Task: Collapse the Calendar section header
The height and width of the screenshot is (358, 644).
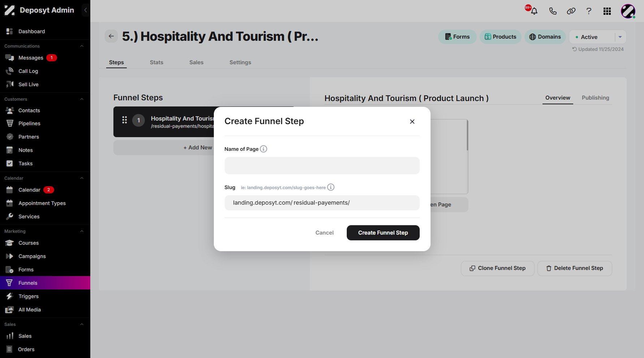Action: point(82,178)
